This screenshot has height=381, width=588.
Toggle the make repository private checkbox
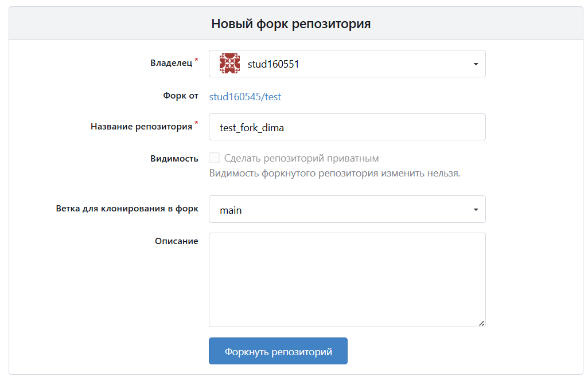[215, 158]
